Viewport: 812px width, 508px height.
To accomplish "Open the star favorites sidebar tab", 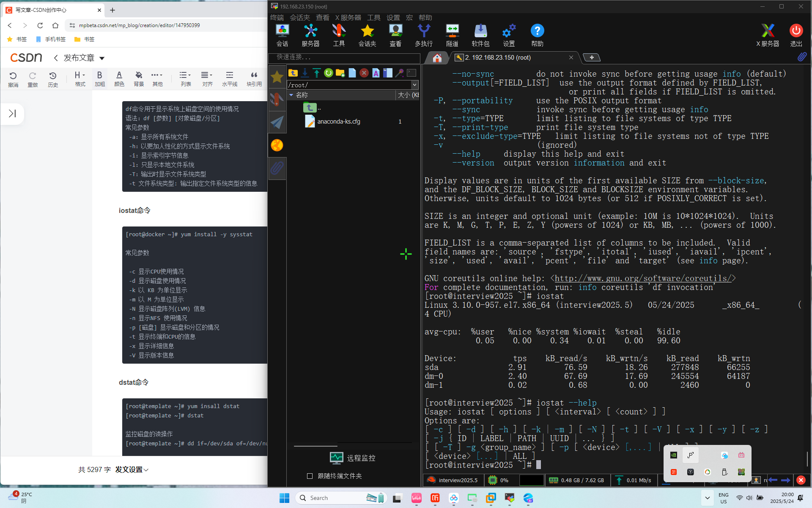I will coord(277,77).
